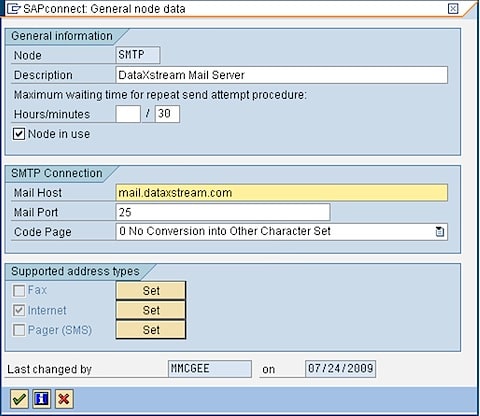The image size is (480, 416).
Task: Click the MMCGEE last changed by field
Action: [x=210, y=369]
